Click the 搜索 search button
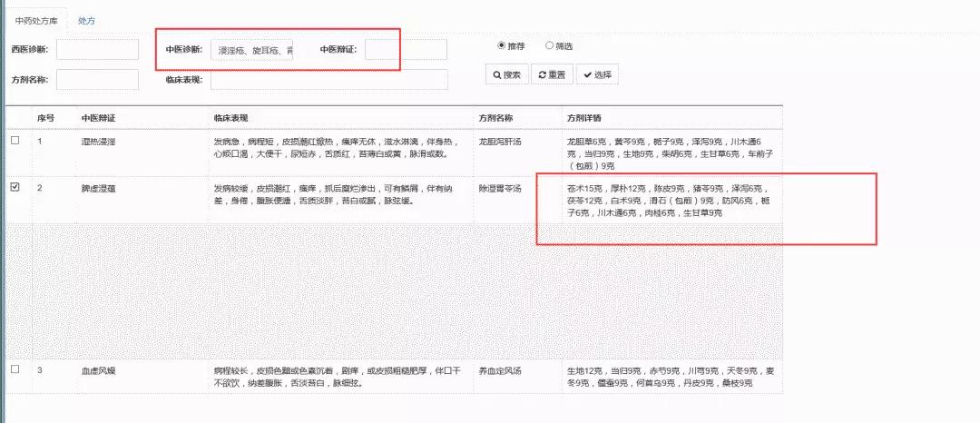Screen dimensions: 980x423 506,74
